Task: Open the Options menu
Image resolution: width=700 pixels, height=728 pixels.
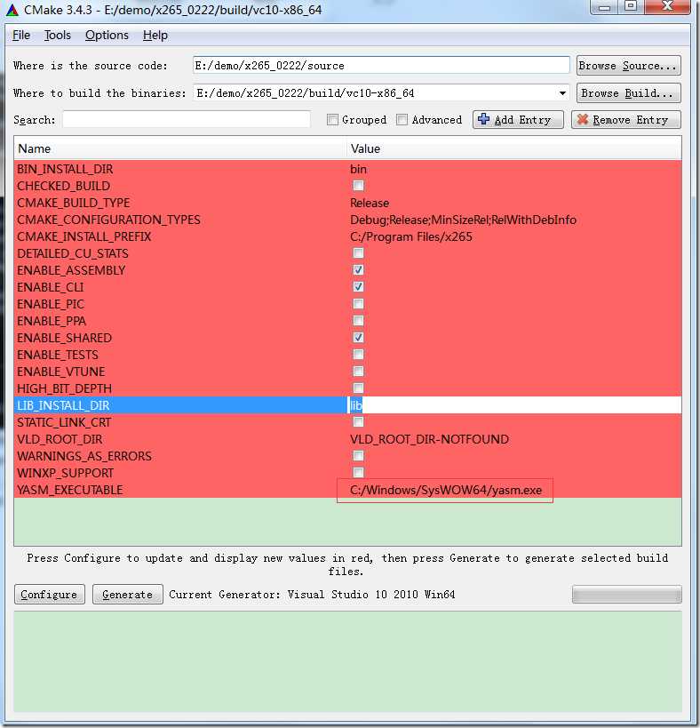Action: pyautogui.click(x=107, y=36)
